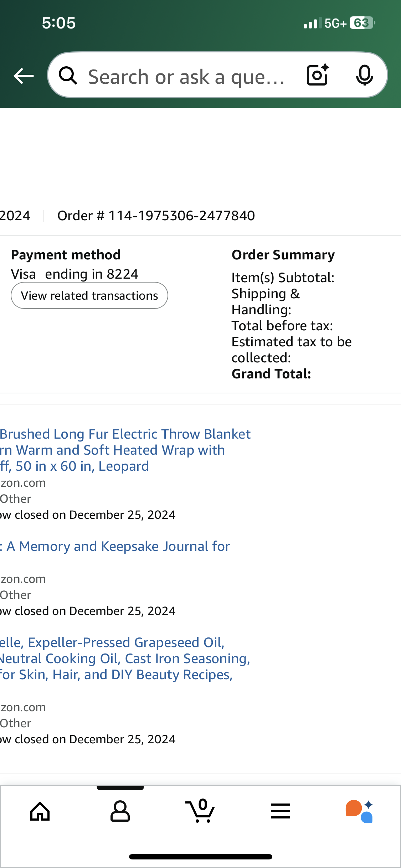Tap the battery indicator in status bar
Image resolution: width=401 pixels, height=868 pixels.
[x=362, y=23]
